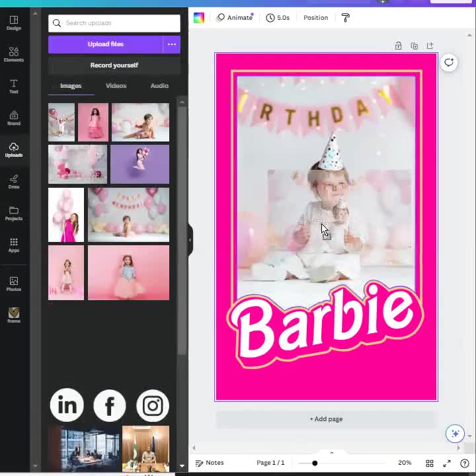This screenshot has width=476, height=476.
Task: Select the baby with birthday banner balloons thumbnail
Action: pyautogui.click(x=128, y=215)
